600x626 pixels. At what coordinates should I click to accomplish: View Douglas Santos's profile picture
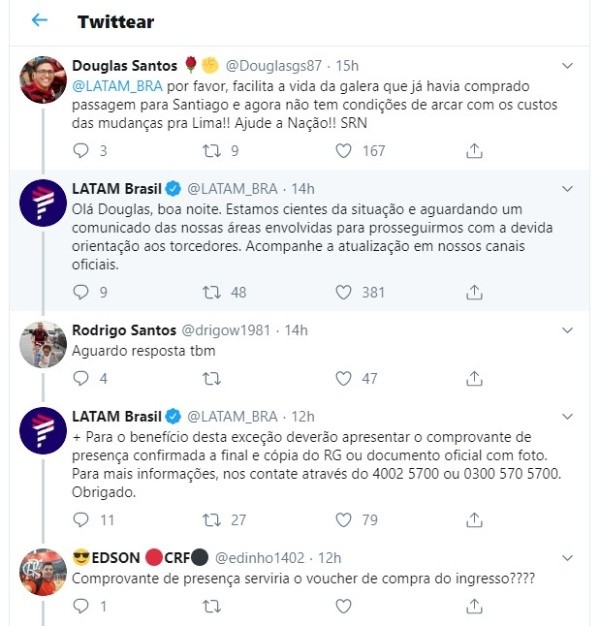pos(44,79)
